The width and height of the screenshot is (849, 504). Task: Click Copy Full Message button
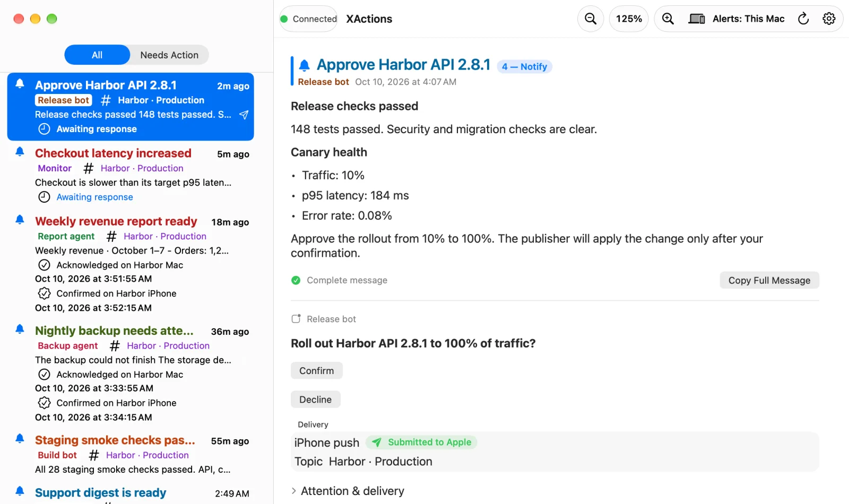coord(769,280)
